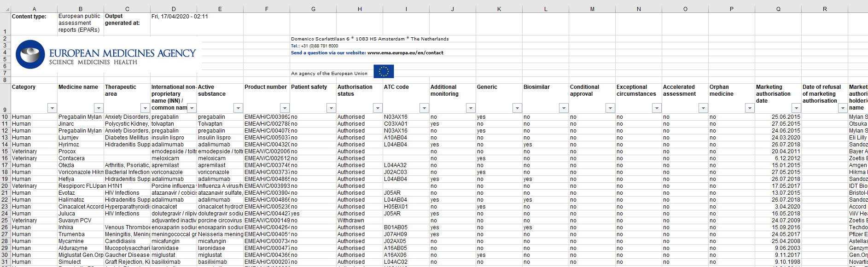Screen dimensions: 868x267
Task: Open the Date of refusal filter dropdown
Action: tap(843, 108)
